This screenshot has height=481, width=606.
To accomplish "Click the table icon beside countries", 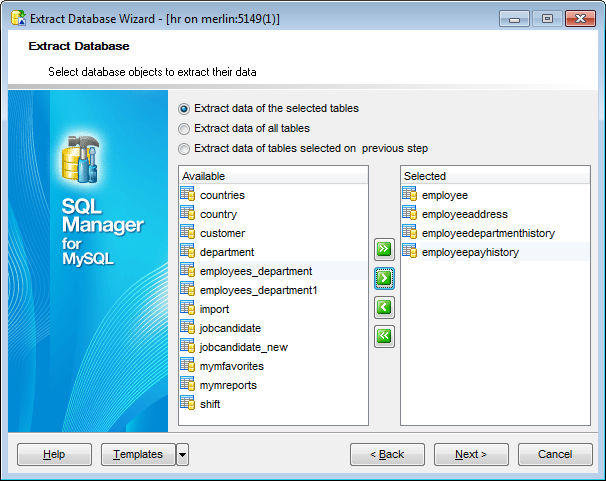I will point(188,194).
